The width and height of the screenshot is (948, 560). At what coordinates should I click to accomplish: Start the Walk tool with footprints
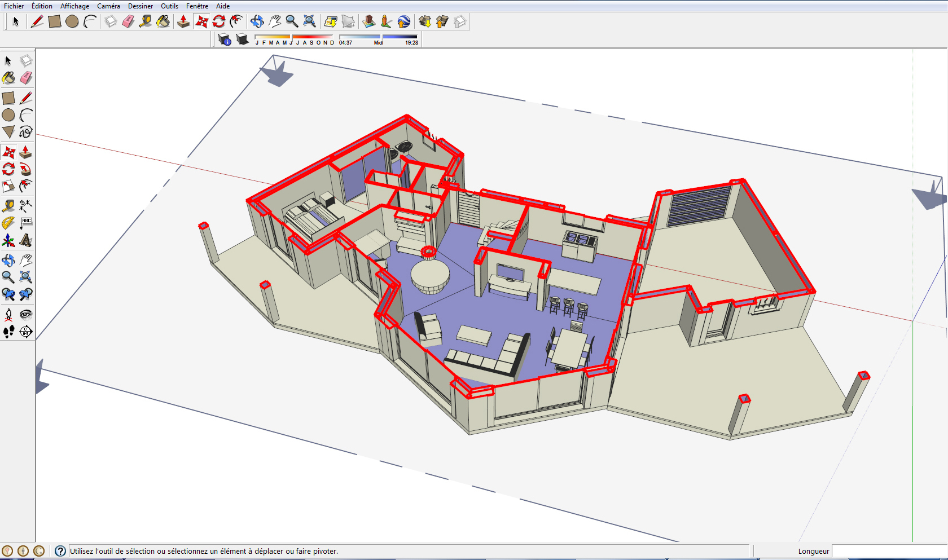pyautogui.click(x=8, y=332)
